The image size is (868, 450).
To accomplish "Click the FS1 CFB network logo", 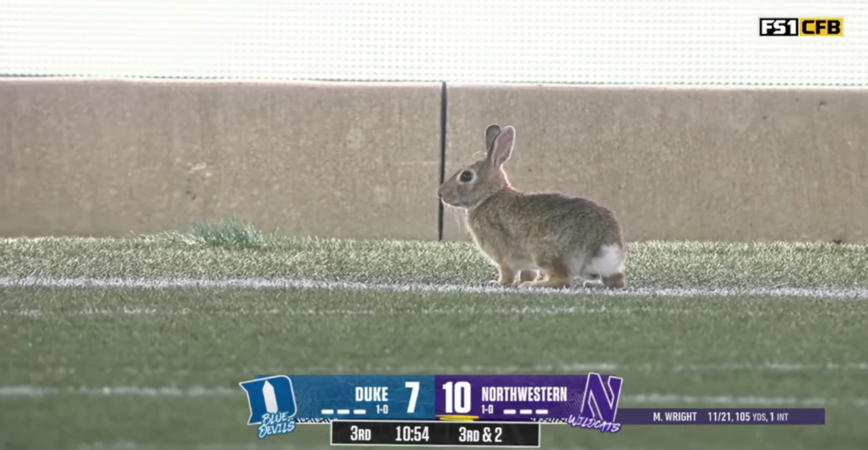I will point(801,27).
